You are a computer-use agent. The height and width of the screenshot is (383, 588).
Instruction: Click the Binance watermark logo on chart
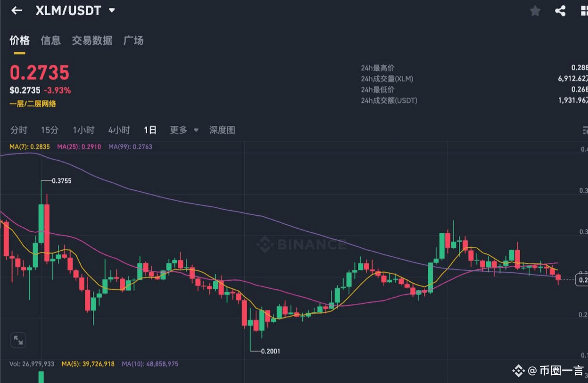click(x=301, y=244)
